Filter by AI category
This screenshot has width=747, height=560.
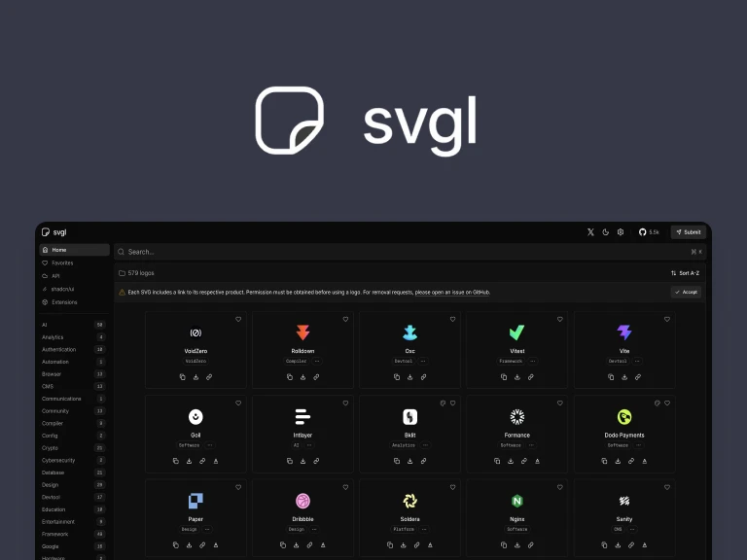click(73, 325)
